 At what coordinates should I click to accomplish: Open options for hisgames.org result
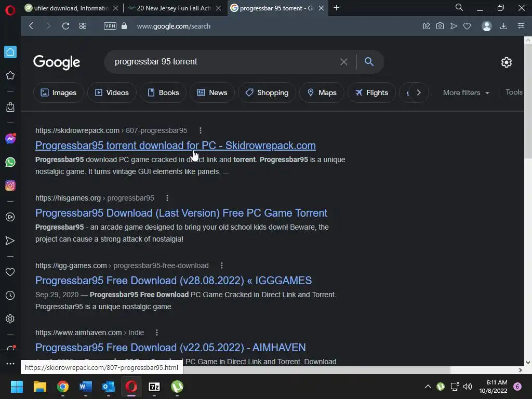[167, 198]
